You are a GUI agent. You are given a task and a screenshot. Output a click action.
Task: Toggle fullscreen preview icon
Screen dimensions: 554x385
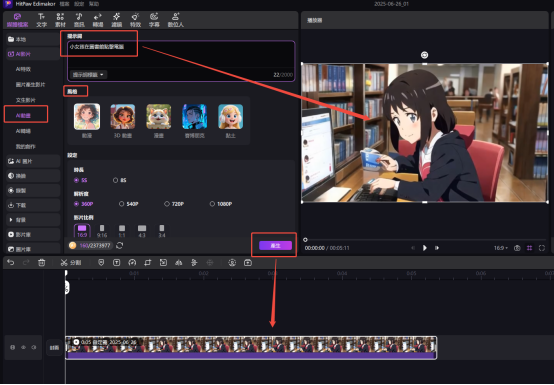tap(542, 248)
